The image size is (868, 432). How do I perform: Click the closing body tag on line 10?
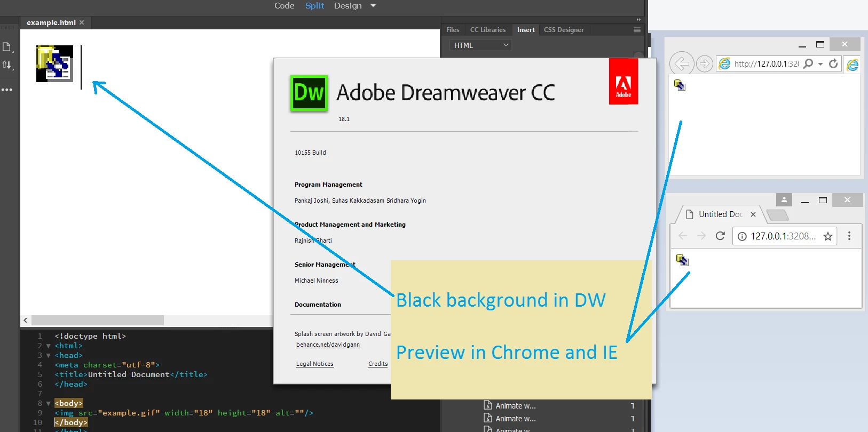[x=71, y=422]
